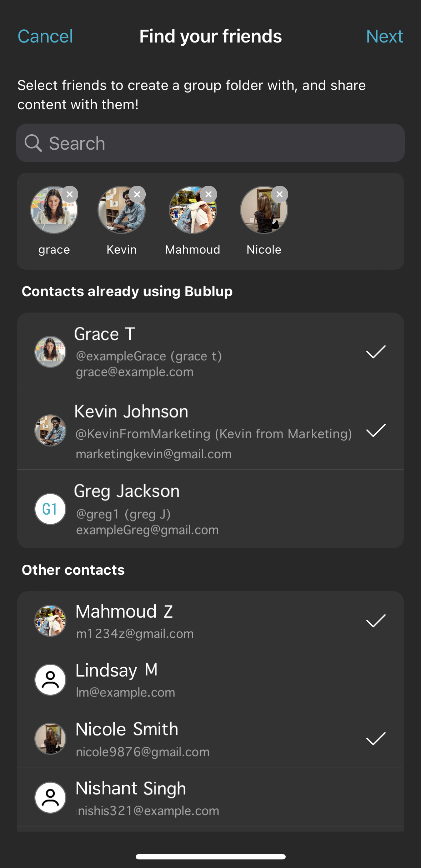Uncheck Grace T's selection checkmark
This screenshot has height=868, width=421.
click(376, 352)
